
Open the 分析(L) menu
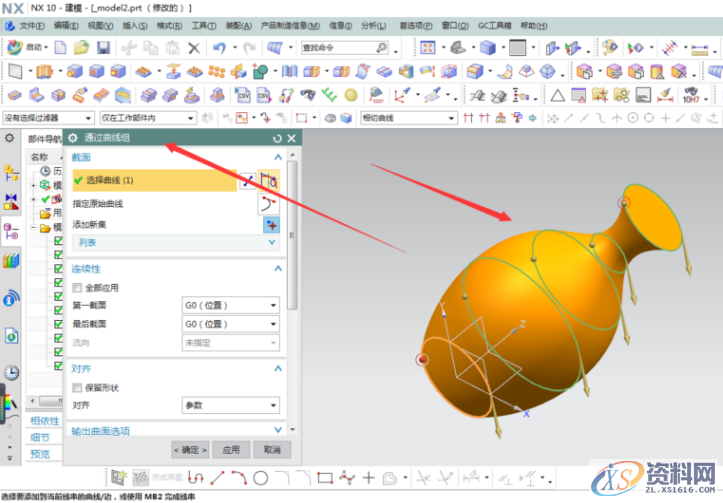pos(374,24)
